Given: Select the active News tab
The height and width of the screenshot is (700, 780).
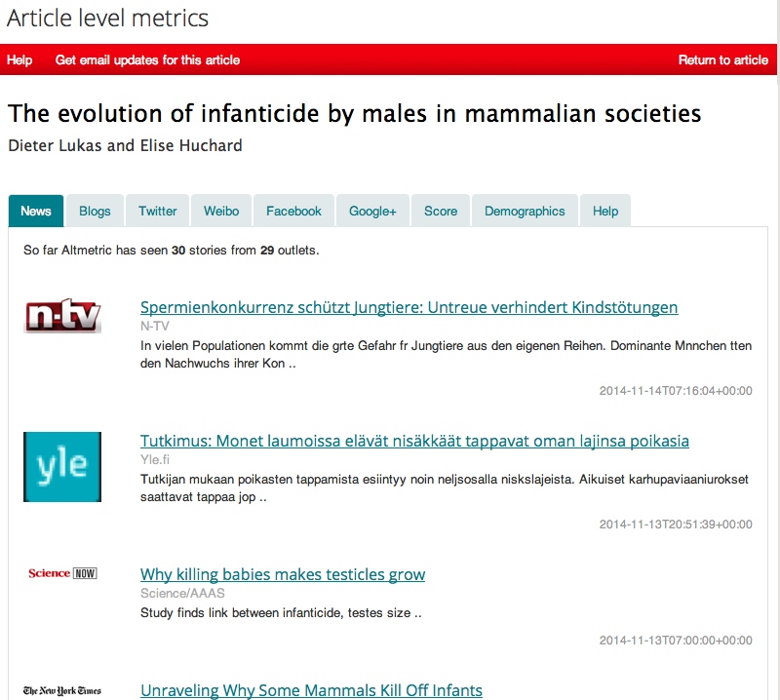Looking at the screenshot, I should pos(36,211).
